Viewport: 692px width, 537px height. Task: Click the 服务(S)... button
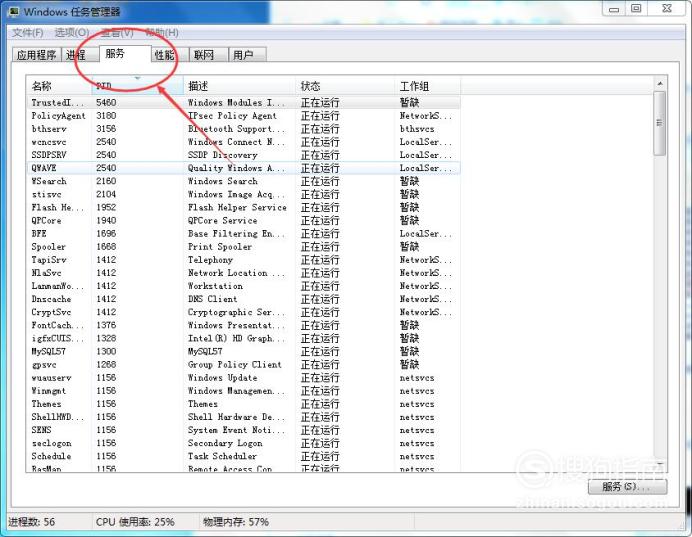pyautogui.click(x=627, y=487)
